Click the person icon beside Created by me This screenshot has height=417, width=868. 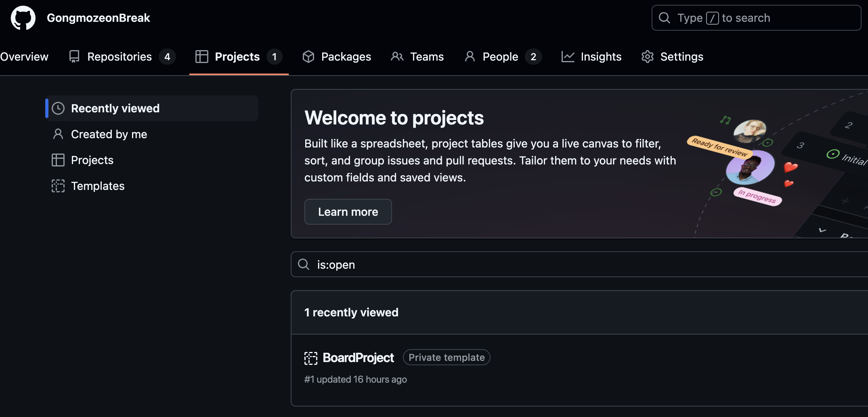(58, 134)
